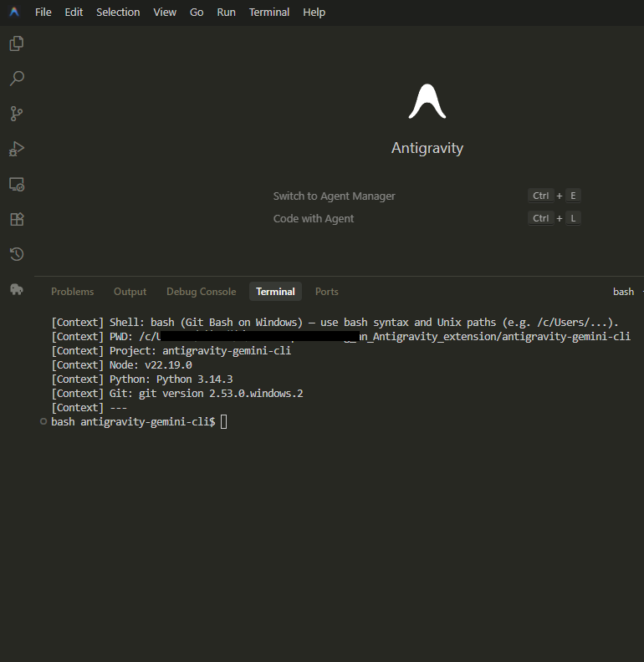The width and height of the screenshot is (644, 662).
Task: Click the Antigravity logo in the title bar
Action: pos(14,13)
